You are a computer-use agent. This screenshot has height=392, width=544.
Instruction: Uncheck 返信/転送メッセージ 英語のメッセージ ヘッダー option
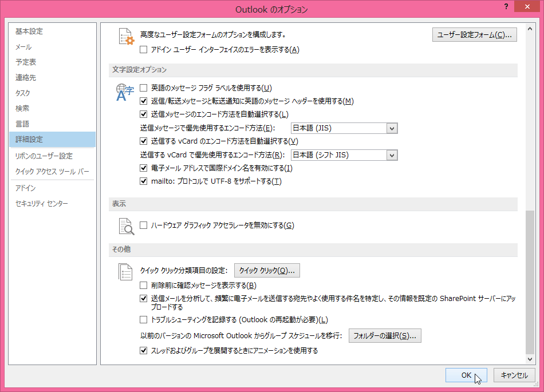click(x=143, y=101)
